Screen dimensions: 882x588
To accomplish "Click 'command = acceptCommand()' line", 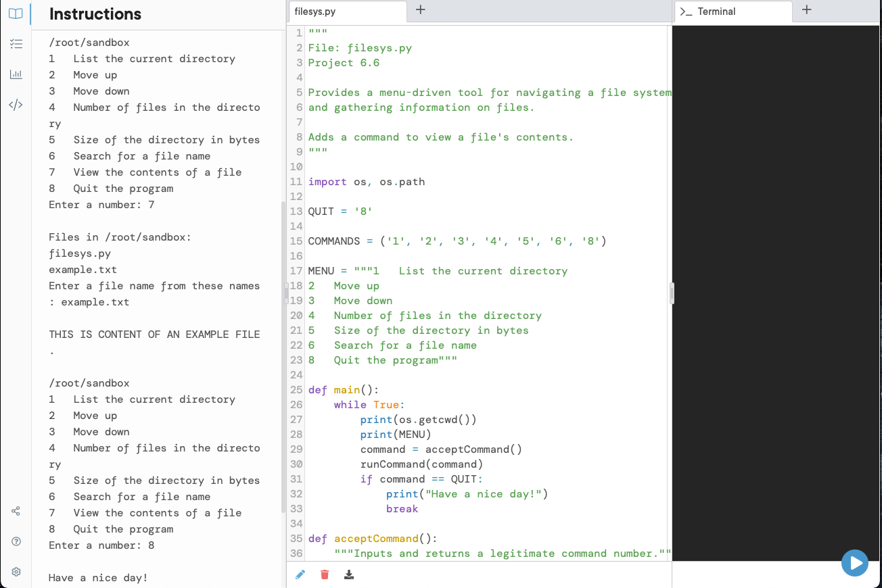I will [x=441, y=449].
